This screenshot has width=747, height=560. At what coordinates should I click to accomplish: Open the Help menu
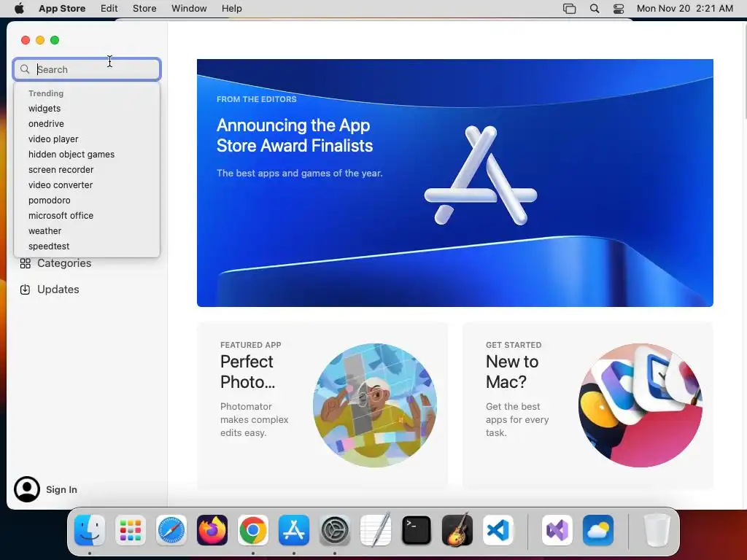point(231,9)
